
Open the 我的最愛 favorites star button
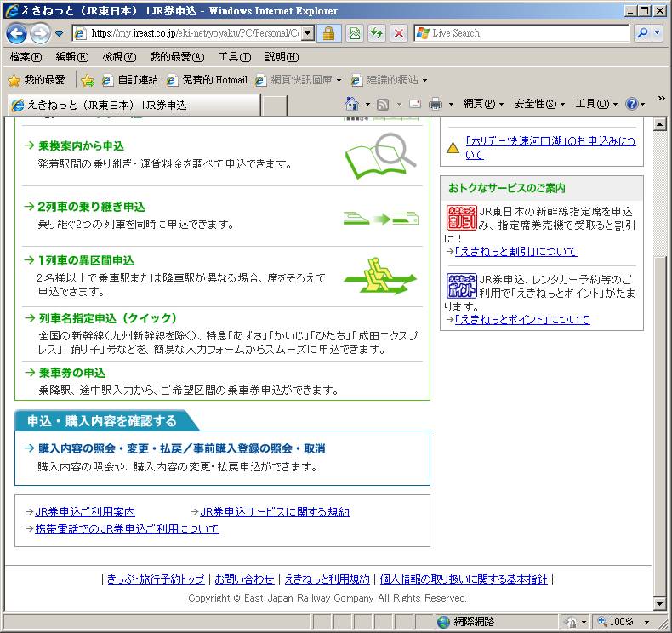pos(37,80)
